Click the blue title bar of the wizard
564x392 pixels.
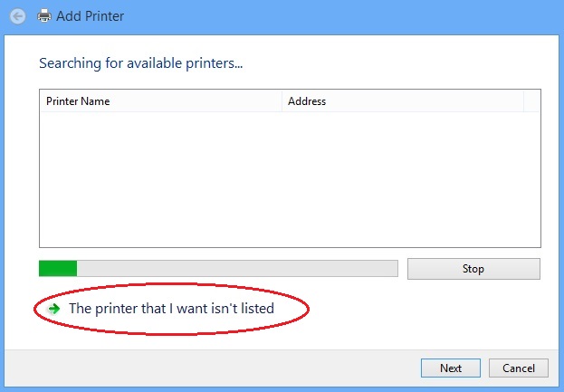[x=341, y=16]
